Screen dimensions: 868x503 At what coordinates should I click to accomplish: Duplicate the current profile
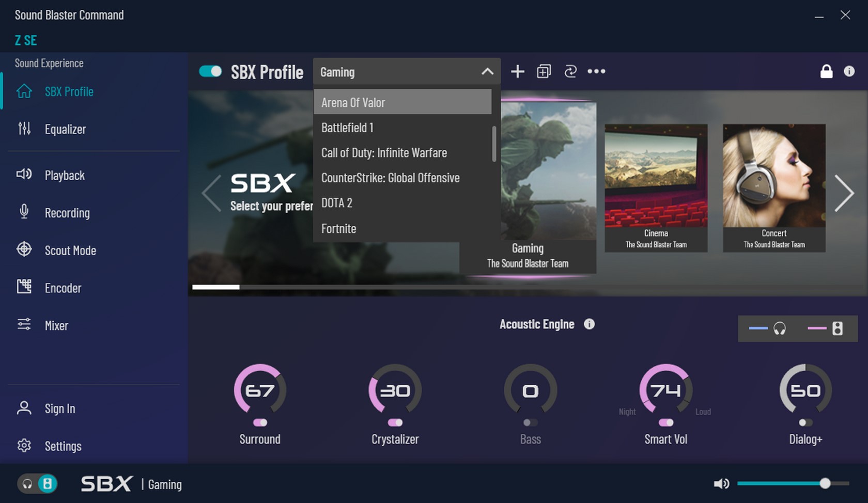pos(544,71)
